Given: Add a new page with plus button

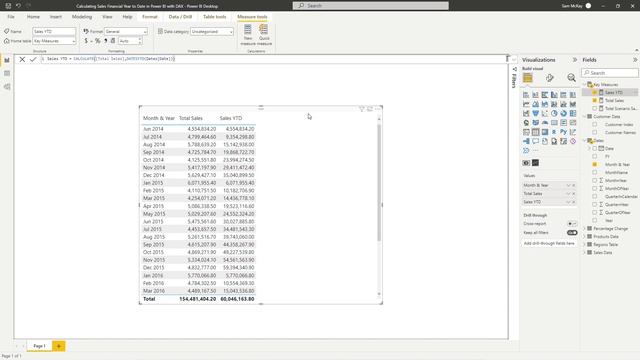Looking at the screenshot, I should click(58, 346).
